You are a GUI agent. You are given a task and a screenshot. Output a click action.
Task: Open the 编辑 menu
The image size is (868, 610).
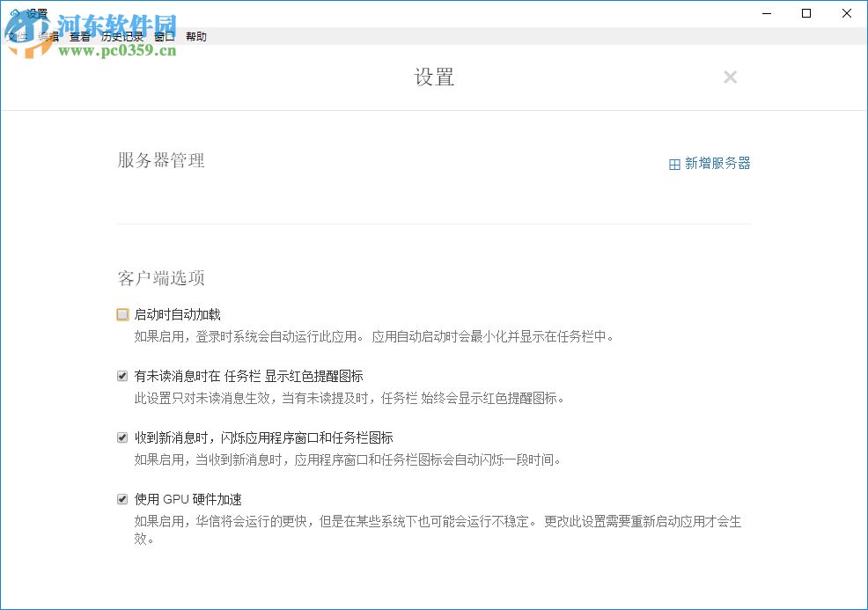[x=48, y=36]
